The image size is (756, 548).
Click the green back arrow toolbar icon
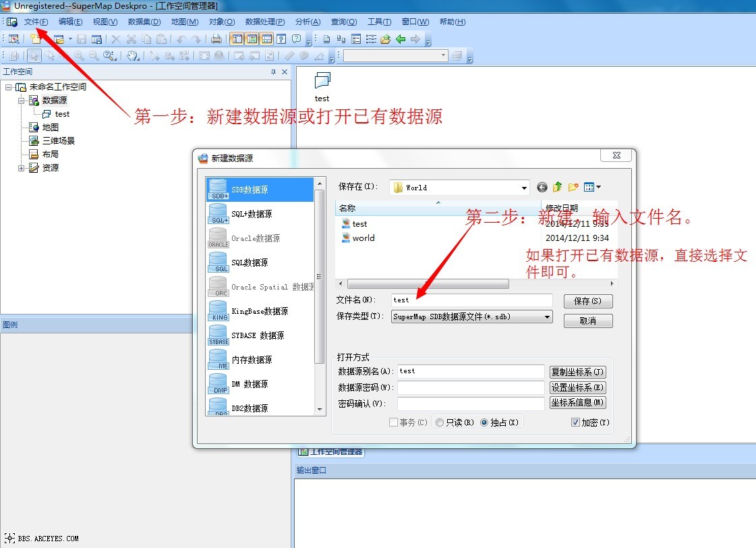(x=401, y=39)
